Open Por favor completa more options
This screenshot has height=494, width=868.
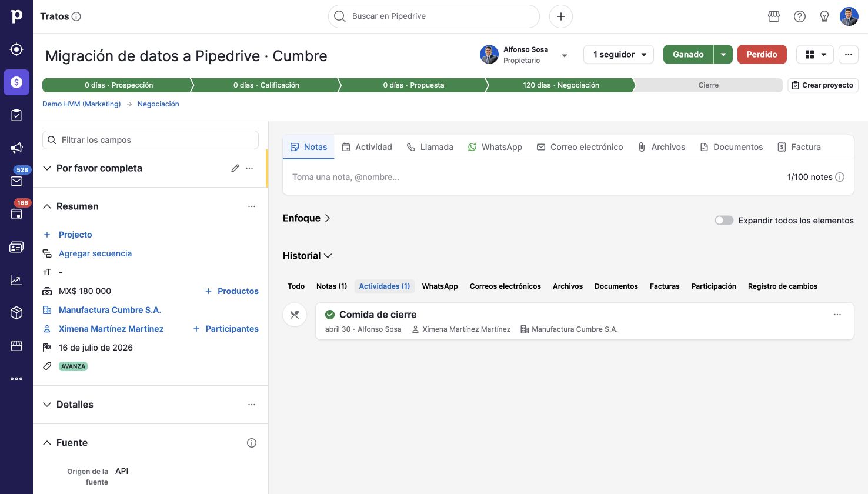click(249, 168)
